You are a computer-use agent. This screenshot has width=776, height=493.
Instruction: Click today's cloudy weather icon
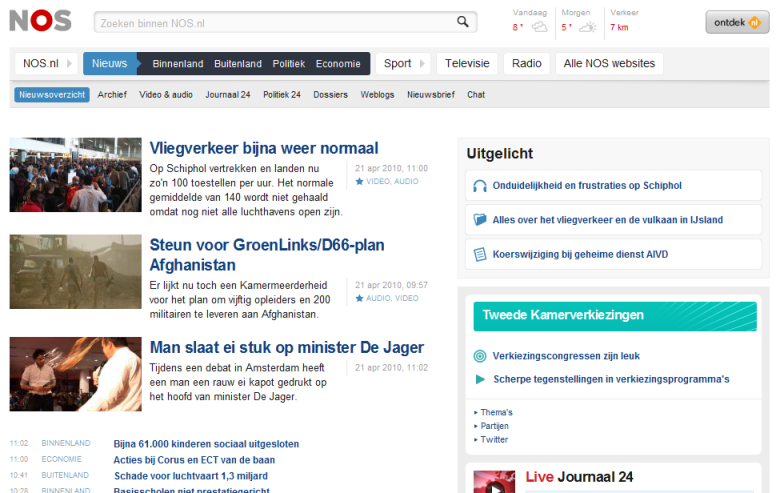click(x=539, y=27)
